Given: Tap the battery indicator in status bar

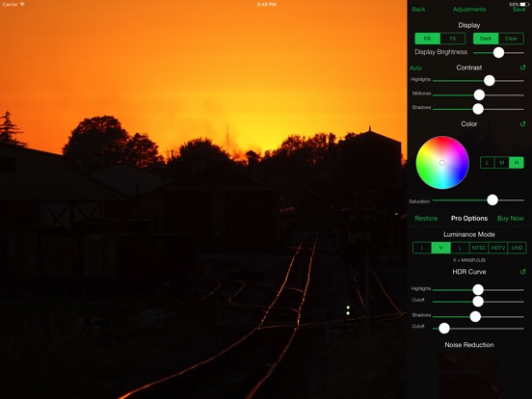Looking at the screenshot, I should coord(524,5).
